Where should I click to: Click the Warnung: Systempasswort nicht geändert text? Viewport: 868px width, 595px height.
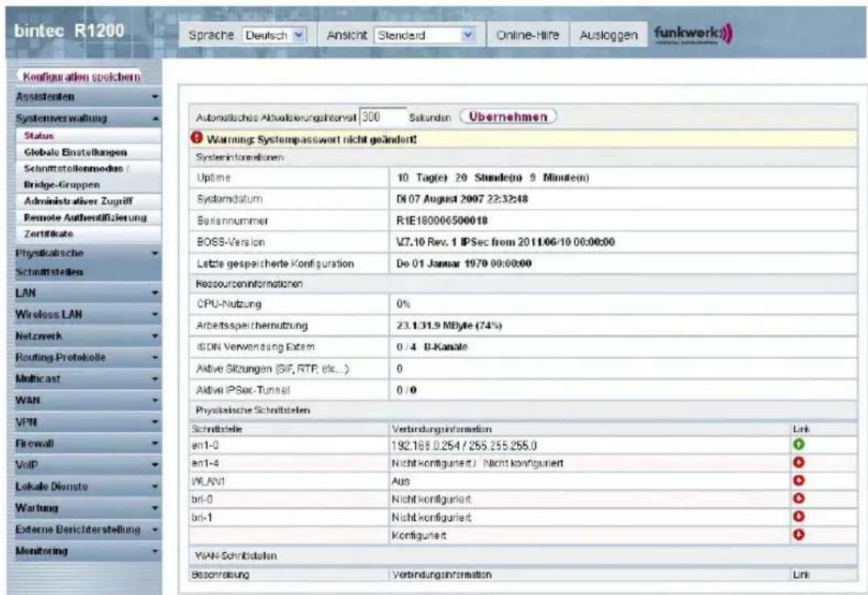click(311, 139)
